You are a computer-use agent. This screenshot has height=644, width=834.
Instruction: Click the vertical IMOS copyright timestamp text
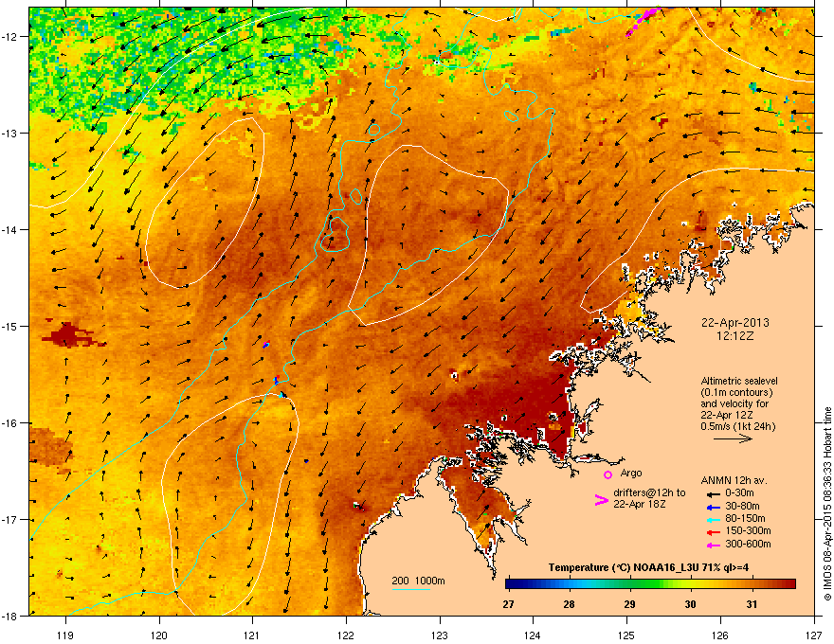pyautogui.click(x=827, y=504)
